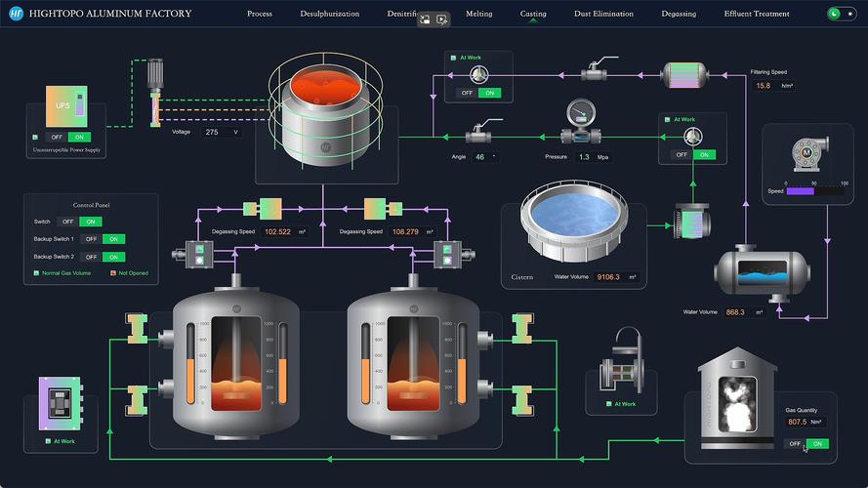
Task: Click the pressure gauge icon
Action: pos(581,121)
